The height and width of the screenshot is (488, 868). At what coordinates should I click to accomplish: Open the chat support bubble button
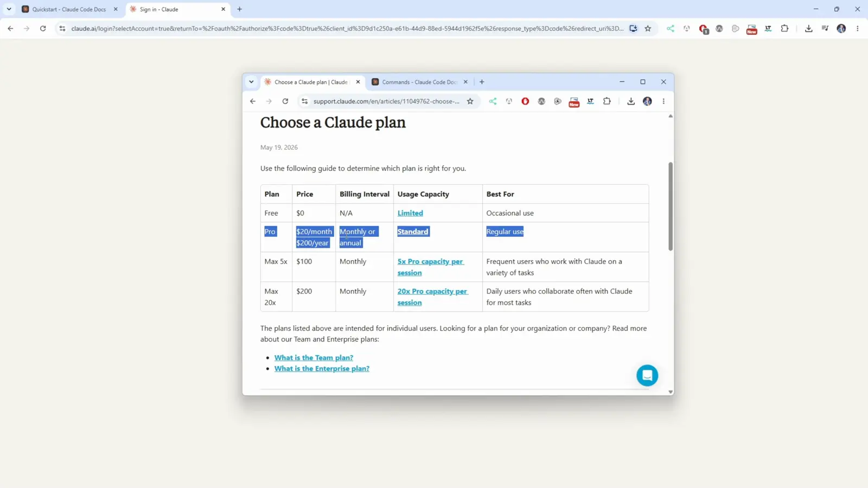coord(647,375)
